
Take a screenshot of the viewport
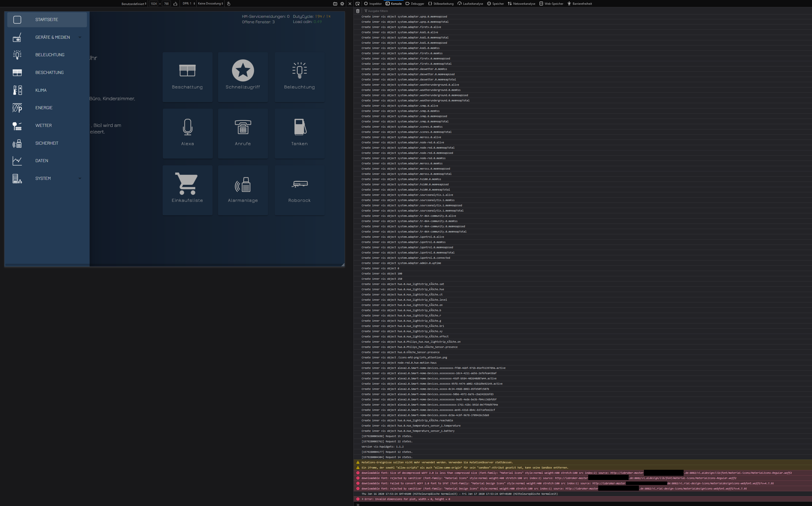pyautogui.click(x=335, y=4)
